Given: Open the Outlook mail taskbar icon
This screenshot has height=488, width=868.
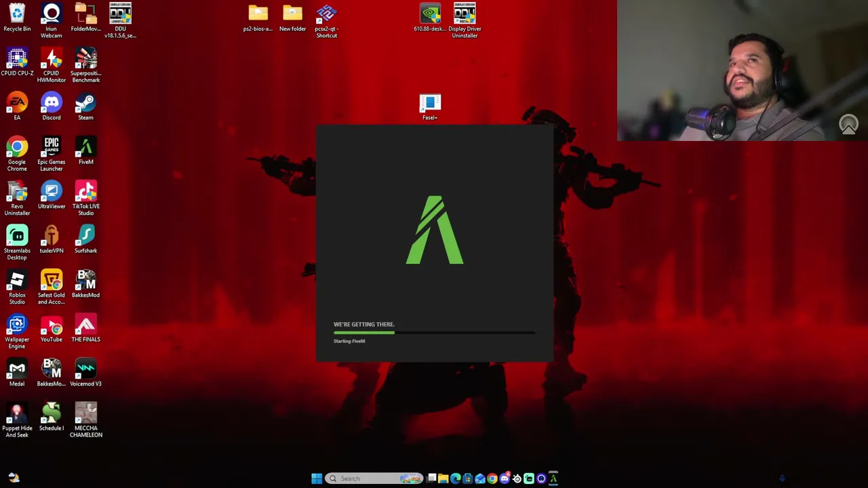Looking at the screenshot, I should [x=479, y=479].
